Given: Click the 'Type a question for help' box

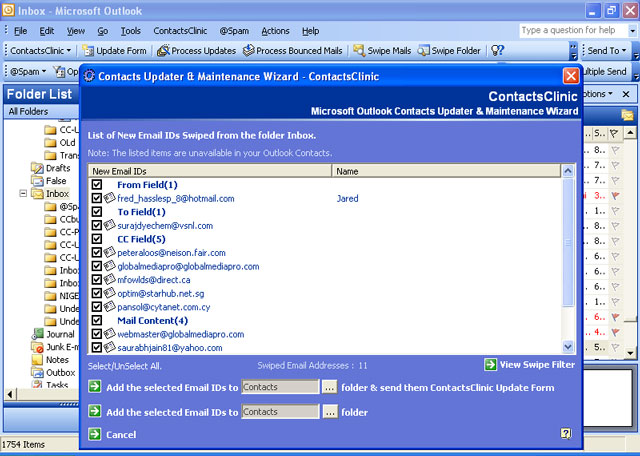Looking at the screenshot, I should [x=573, y=30].
